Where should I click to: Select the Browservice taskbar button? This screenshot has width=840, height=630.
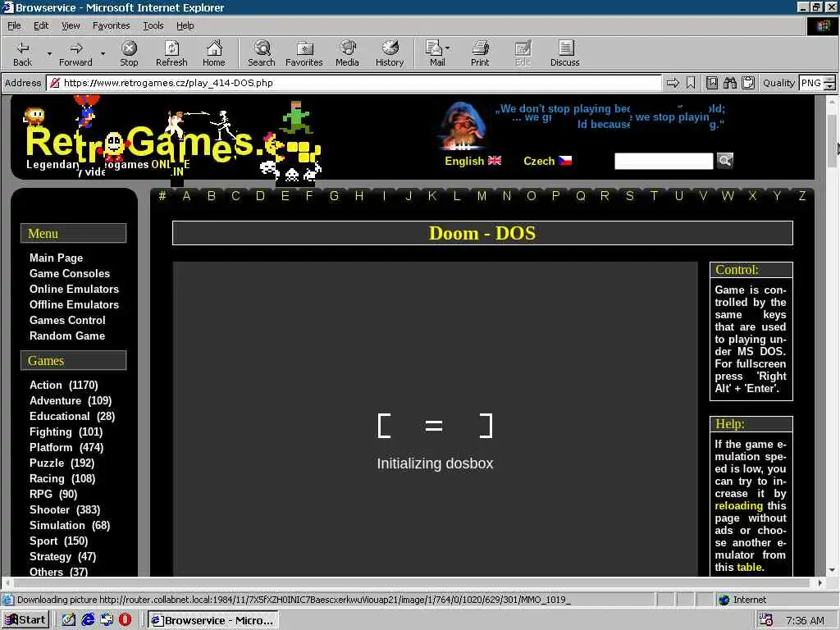(x=213, y=620)
